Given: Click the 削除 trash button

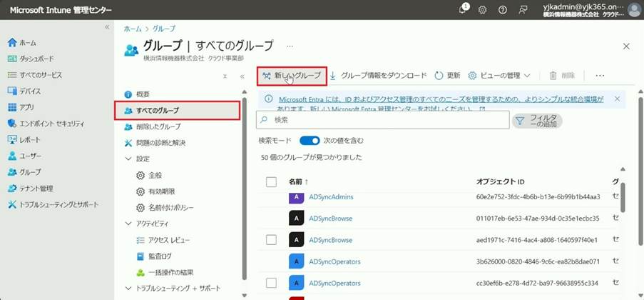Looking at the screenshot, I should [x=562, y=76].
